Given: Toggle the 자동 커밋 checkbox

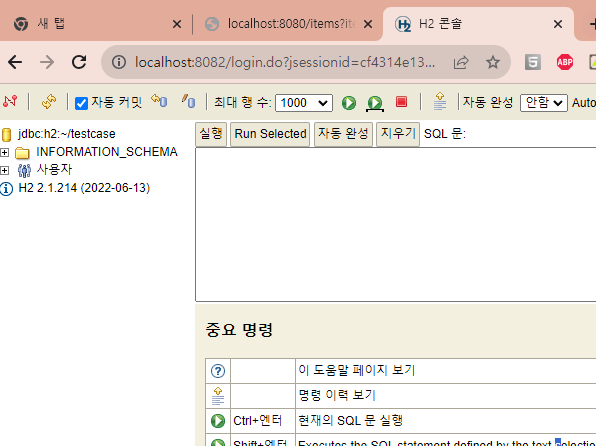Looking at the screenshot, I should (x=81, y=103).
